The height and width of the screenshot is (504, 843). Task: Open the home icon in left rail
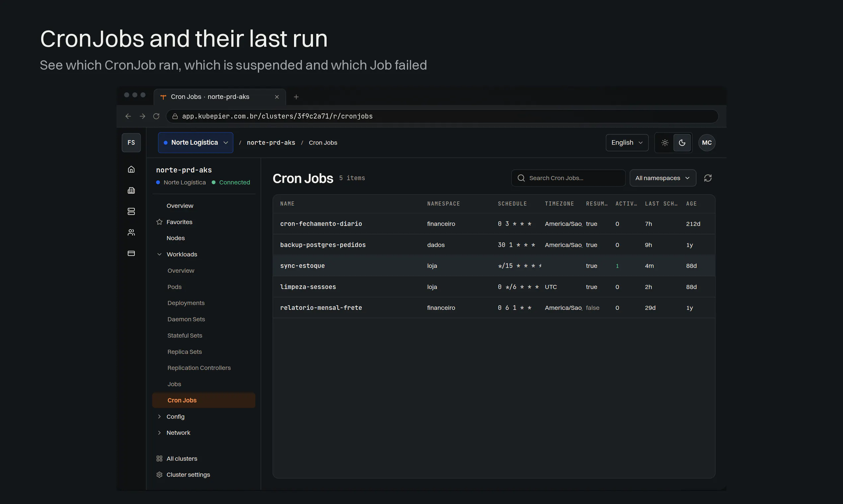tap(131, 169)
